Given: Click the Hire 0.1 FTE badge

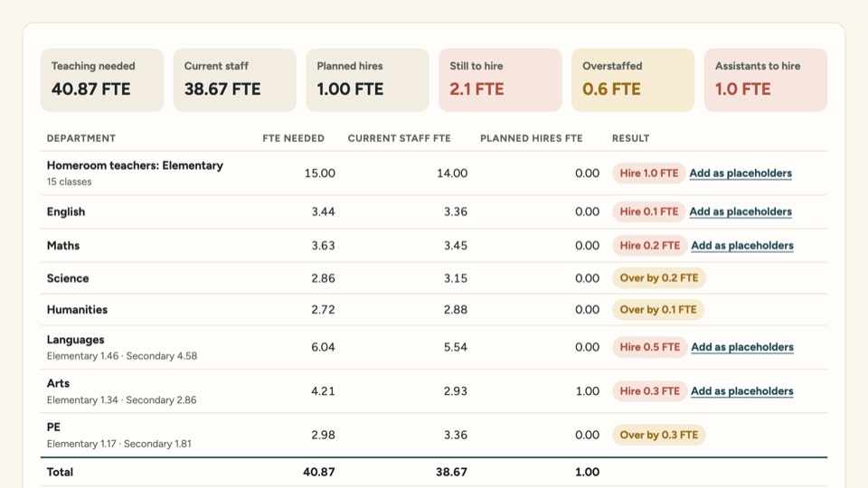Looking at the screenshot, I should coord(649,211).
